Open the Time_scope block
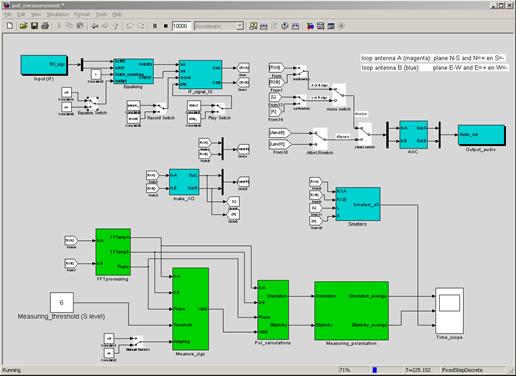516x376 pixels. [449, 311]
